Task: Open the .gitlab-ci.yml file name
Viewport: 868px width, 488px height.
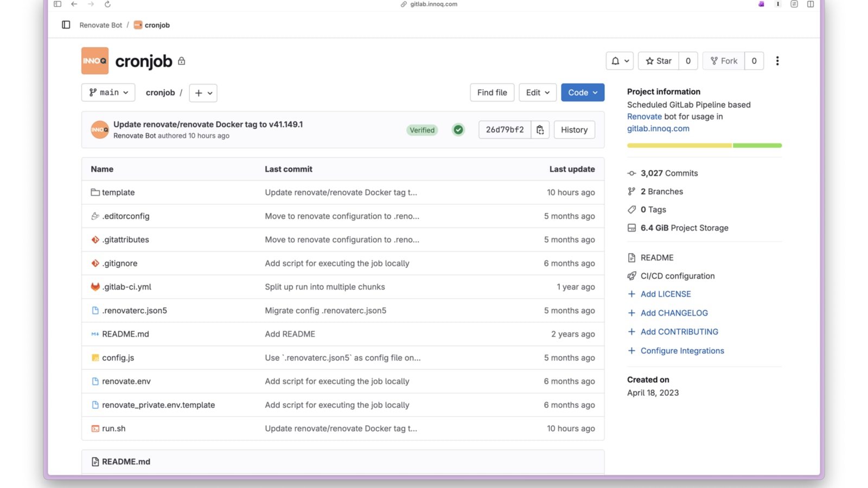Action: tap(126, 287)
